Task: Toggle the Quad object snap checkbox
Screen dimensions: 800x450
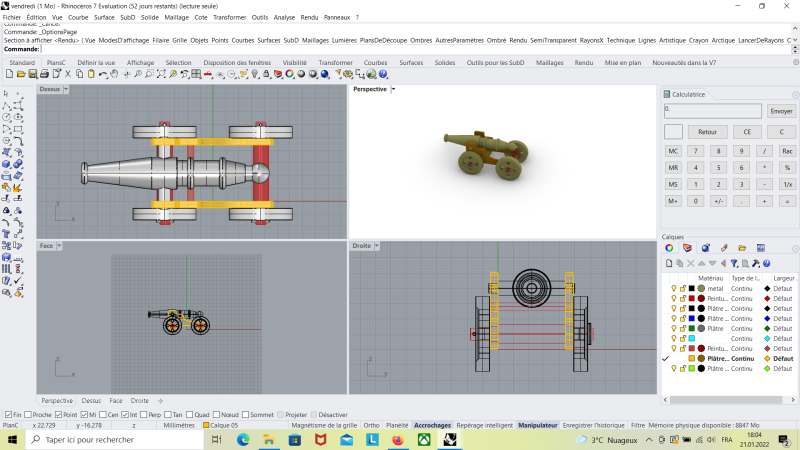Action: [x=190, y=414]
